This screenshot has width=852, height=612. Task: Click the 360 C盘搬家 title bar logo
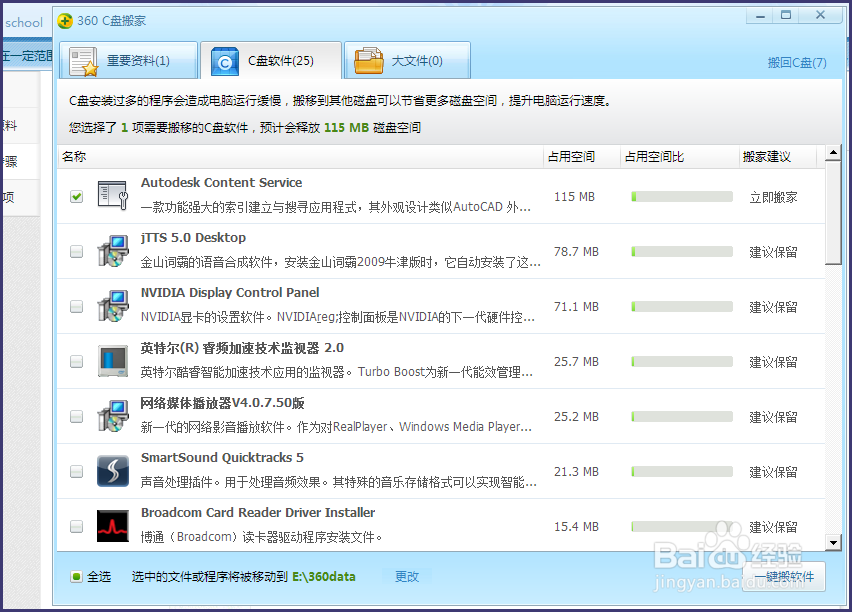point(65,21)
